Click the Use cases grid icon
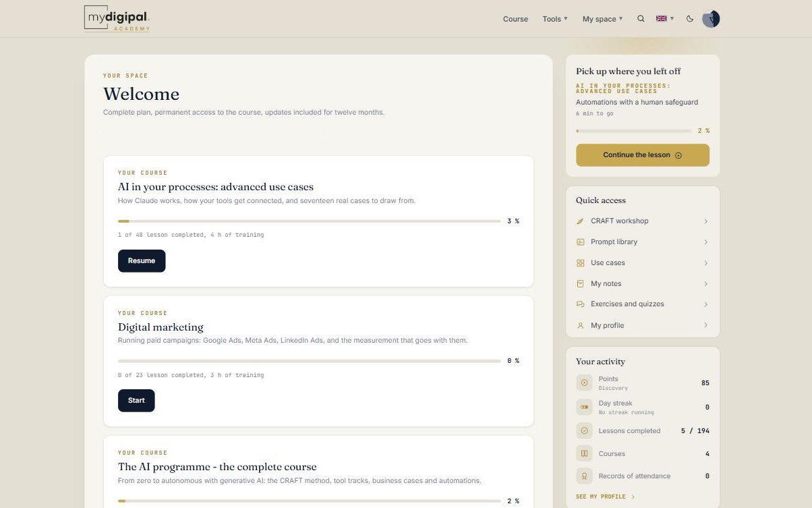Screen dimensions: 812x508 click(580, 263)
